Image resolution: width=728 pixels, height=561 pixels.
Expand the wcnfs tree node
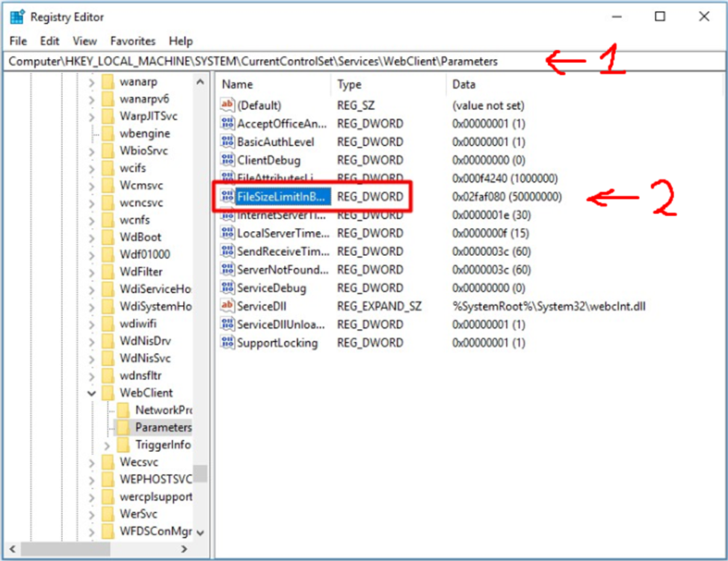click(91, 221)
